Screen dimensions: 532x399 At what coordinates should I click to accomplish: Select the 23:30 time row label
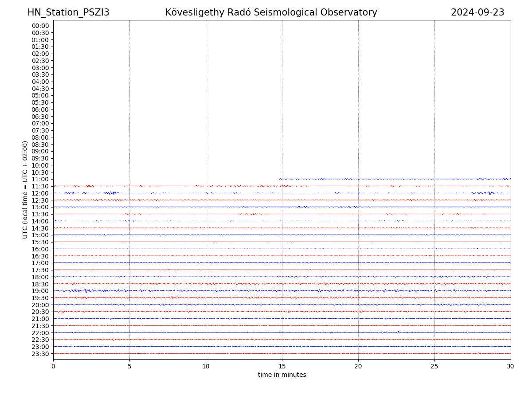pos(40,354)
